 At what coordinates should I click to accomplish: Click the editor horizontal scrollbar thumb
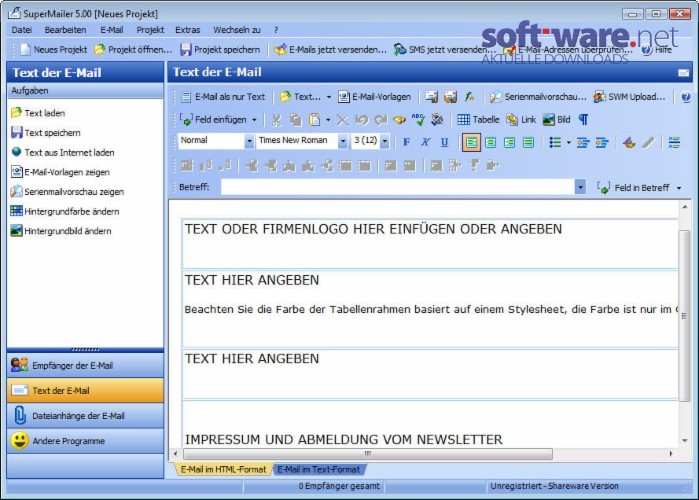point(368,454)
